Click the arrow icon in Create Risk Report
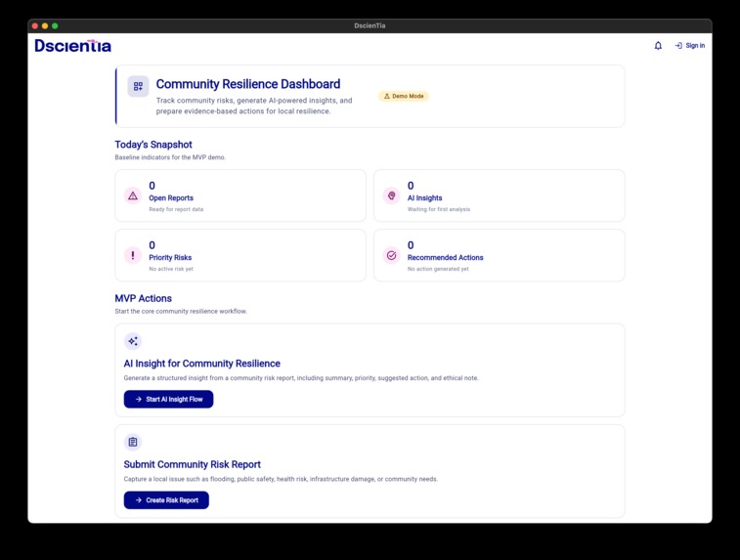740x560 pixels. pyautogui.click(x=138, y=500)
